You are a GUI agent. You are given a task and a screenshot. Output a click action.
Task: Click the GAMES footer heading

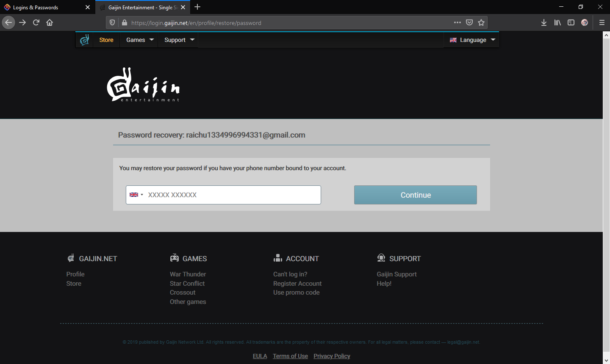coord(194,259)
